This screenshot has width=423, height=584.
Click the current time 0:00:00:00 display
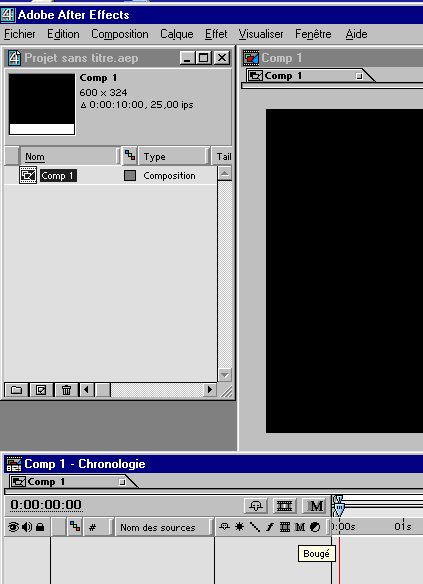(46, 505)
